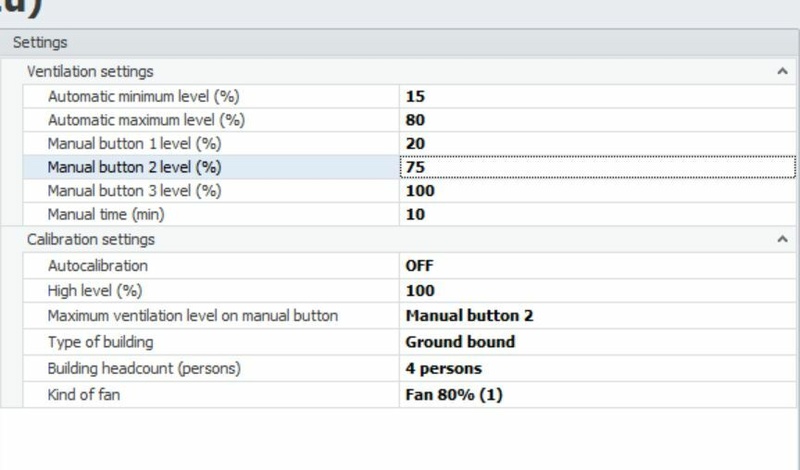Select the Manual button 1 level value

[415, 144]
